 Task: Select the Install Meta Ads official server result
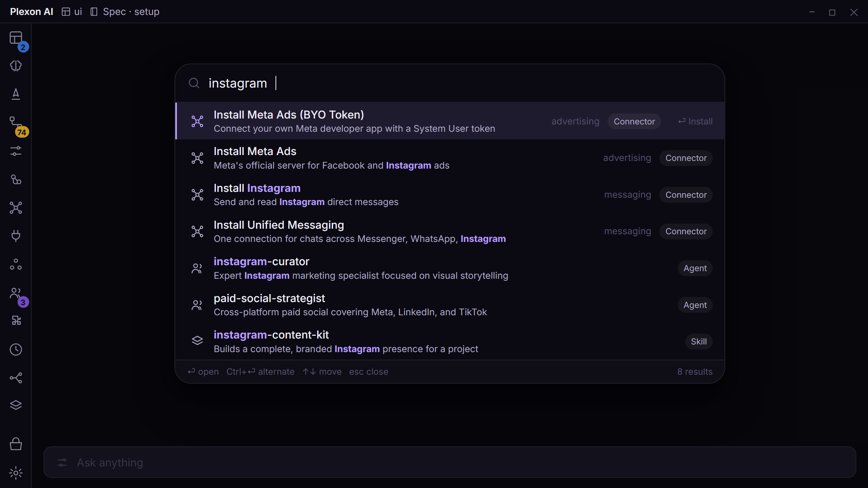click(x=450, y=158)
